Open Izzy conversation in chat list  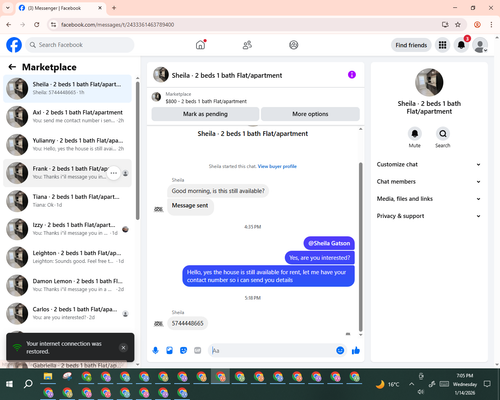pos(67,229)
